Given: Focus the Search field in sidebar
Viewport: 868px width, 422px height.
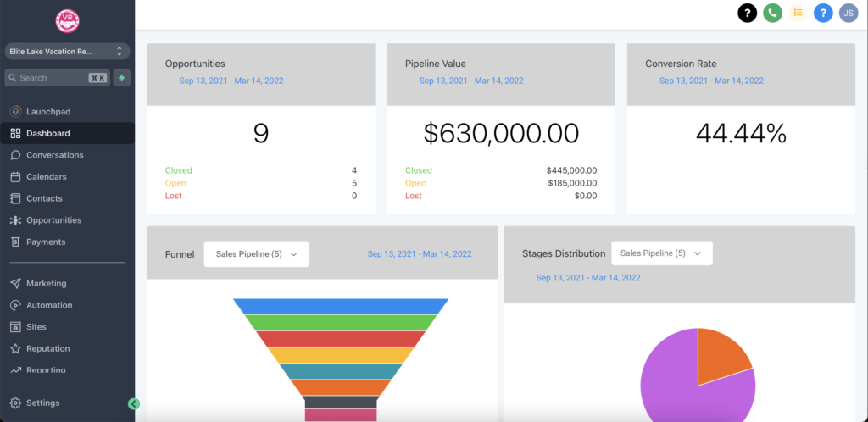Looking at the screenshot, I should pyautogui.click(x=58, y=78).
